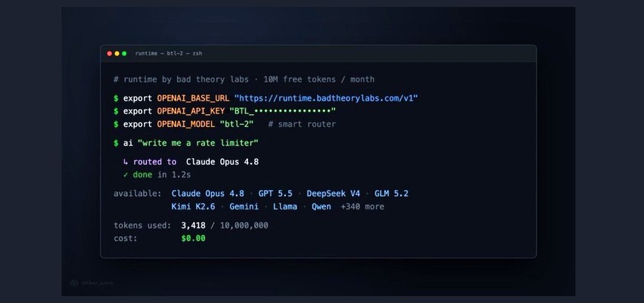This screenshot has height=303, width=644.
Task: Click the green check mark before 'done'
Action: (x=125, y=175)
